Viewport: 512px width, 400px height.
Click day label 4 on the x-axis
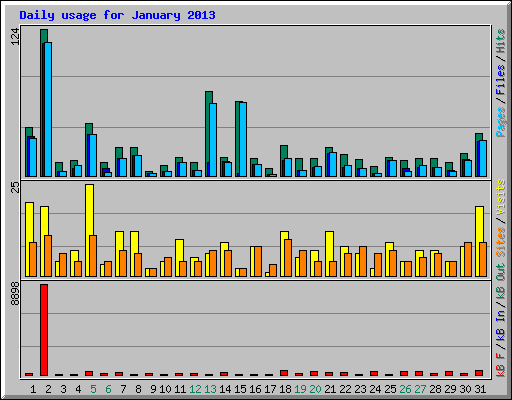pos(78,389)
